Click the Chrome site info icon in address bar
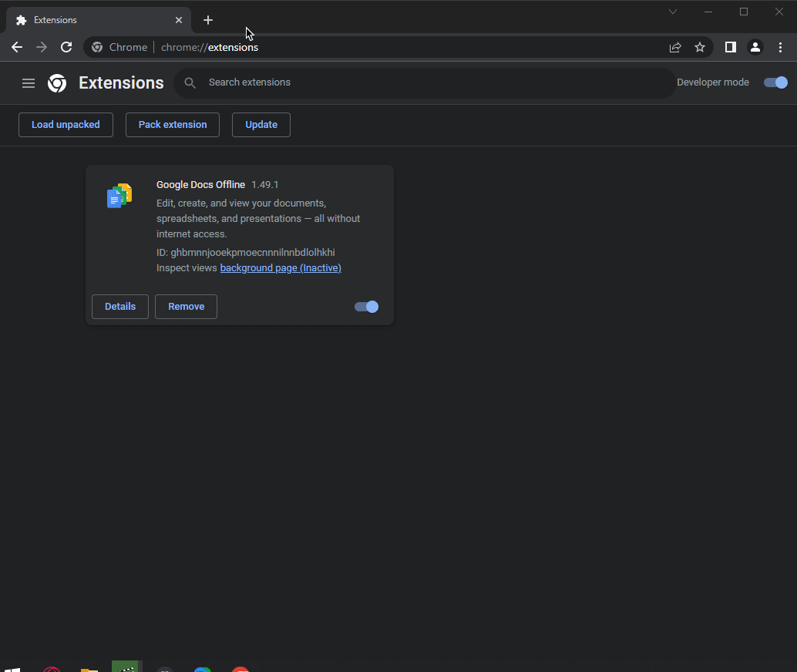This screenshot has width=797, height=672. click(x=97, y=47)
